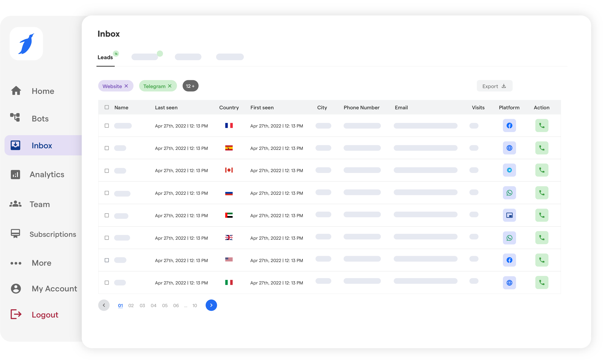The image size is (607, 364).
Task: Go to next page with right chevron
Action: [x=211, y=305]
